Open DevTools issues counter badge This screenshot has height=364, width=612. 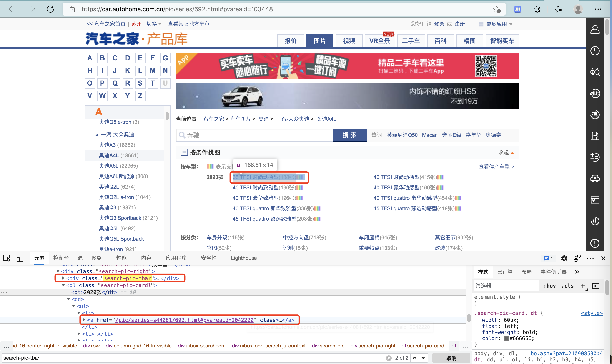[548, 258]
